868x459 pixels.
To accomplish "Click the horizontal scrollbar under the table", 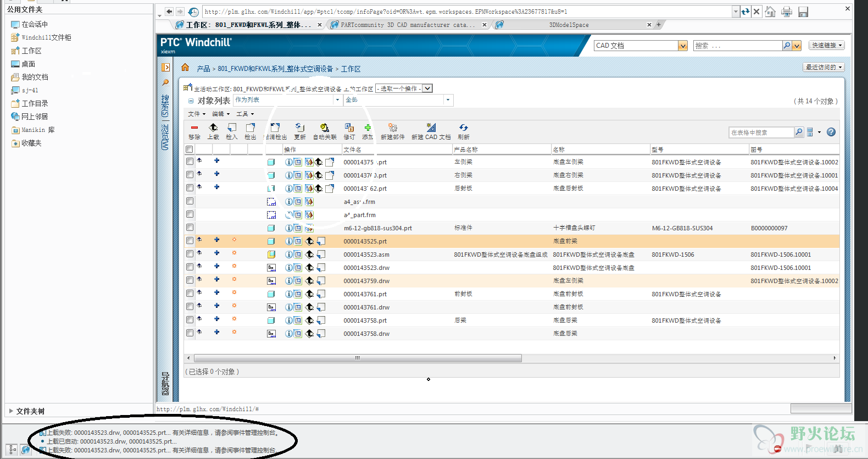I will tap(358, 358).
